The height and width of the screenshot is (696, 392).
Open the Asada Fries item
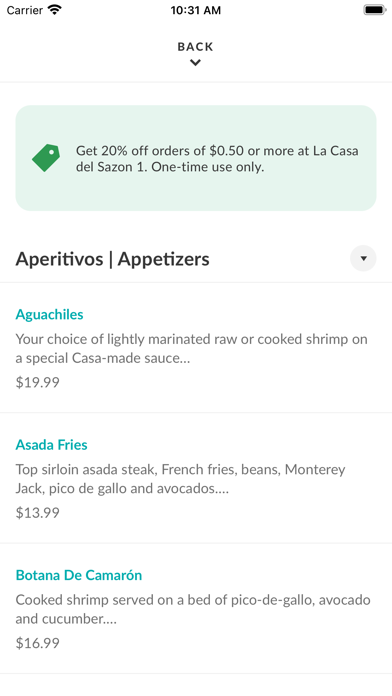pyautogui.click(x=196, y=478)
